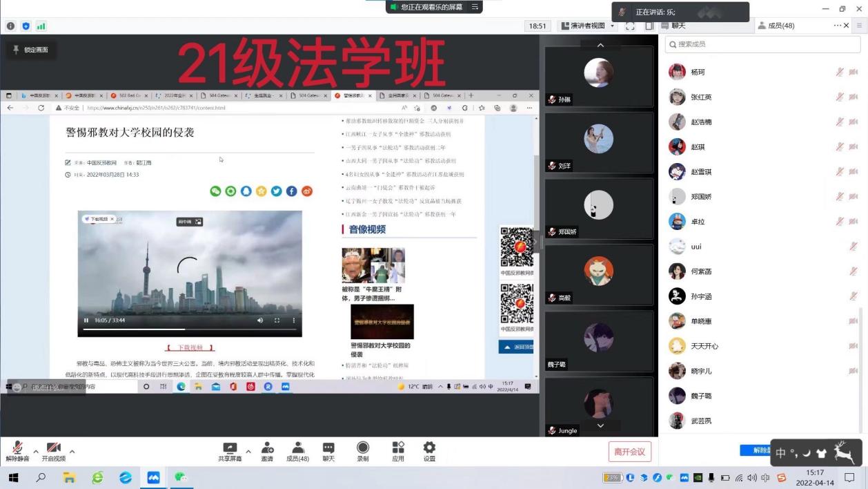
Task: Click muted mic icon for 赵琪
Action: pyautogui.click(x=840, y=146)
